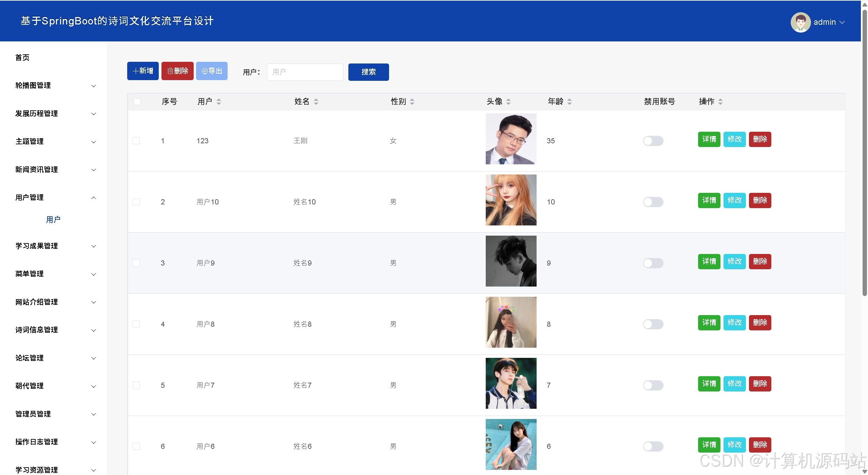Sort by 操作 column arrows
868x475 pixels.
point(720,102)
